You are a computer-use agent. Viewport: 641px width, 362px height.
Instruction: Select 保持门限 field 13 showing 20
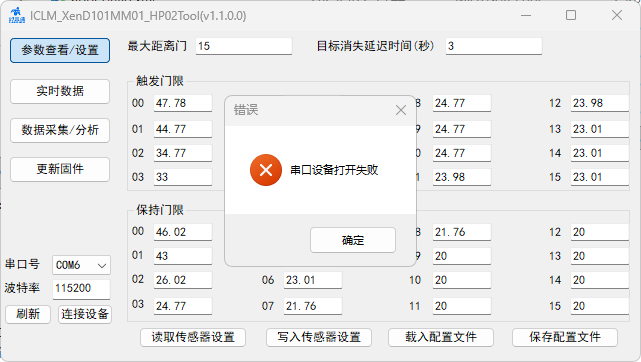pos(600,256)
